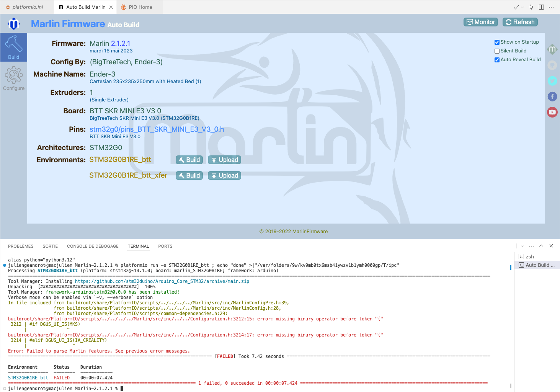The height and width of the screenshot is (392, 560).
Task: Click the STM32G0B1RE_btt_xfer environment name
Action: click(128, 175)
